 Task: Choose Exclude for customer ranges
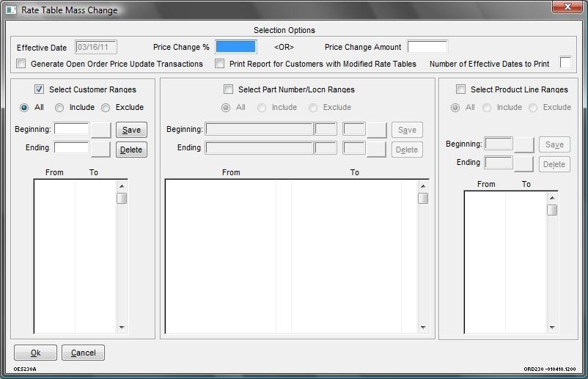tap(106, 108)
